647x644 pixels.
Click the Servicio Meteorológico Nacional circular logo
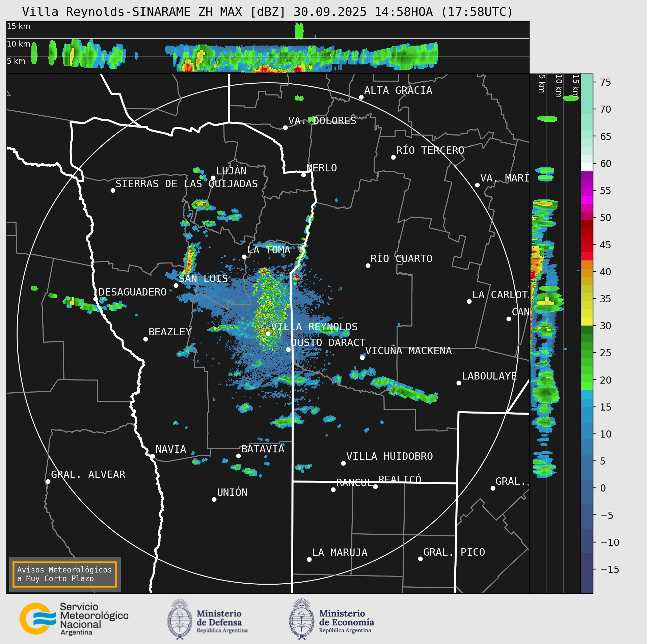coord(38,618)
